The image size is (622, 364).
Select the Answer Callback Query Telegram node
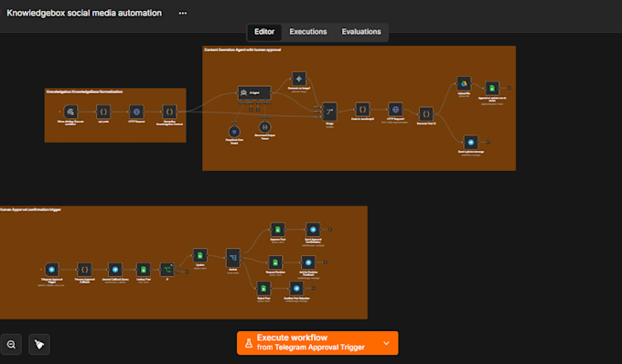[115, 270]
